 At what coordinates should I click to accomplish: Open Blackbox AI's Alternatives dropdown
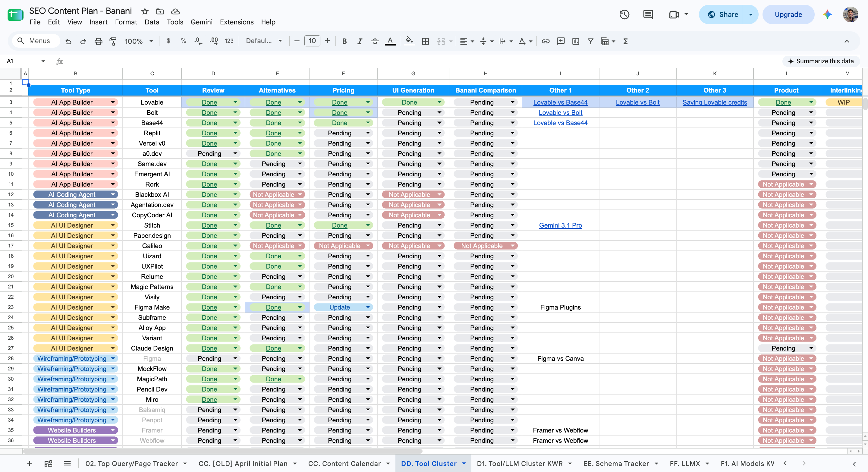click(x=300, y=194)
